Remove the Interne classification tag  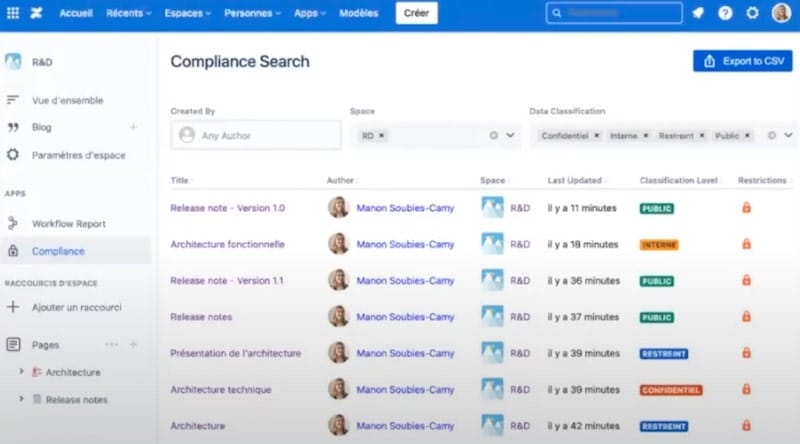click(x=645, y=135)
